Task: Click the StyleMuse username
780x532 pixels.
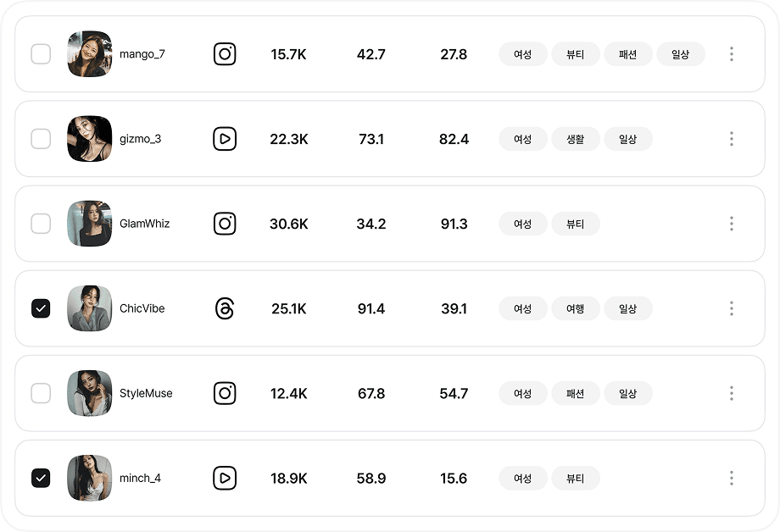Action: (x=146, y=393)
